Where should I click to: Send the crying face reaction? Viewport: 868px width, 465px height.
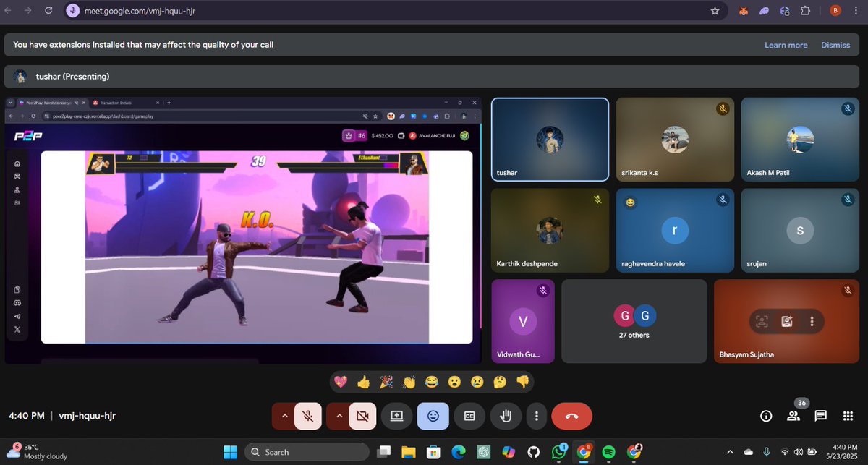pyautogui.click(x=477, y=382)
